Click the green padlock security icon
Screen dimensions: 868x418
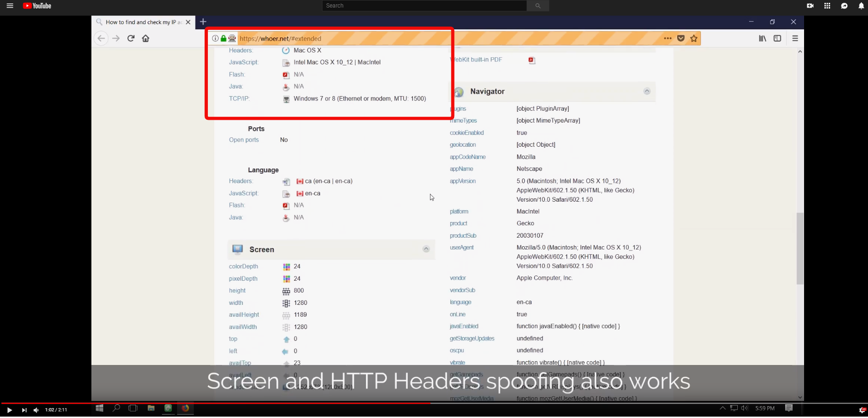224,38
